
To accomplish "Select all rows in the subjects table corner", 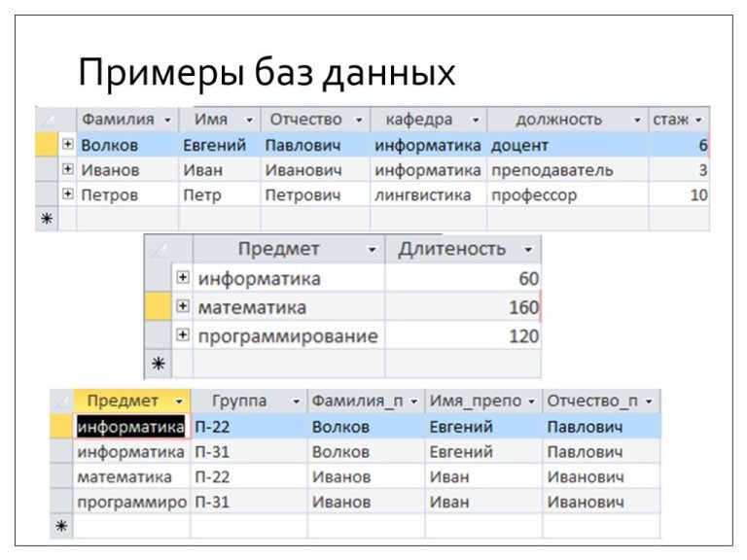I will coord(159,249).
